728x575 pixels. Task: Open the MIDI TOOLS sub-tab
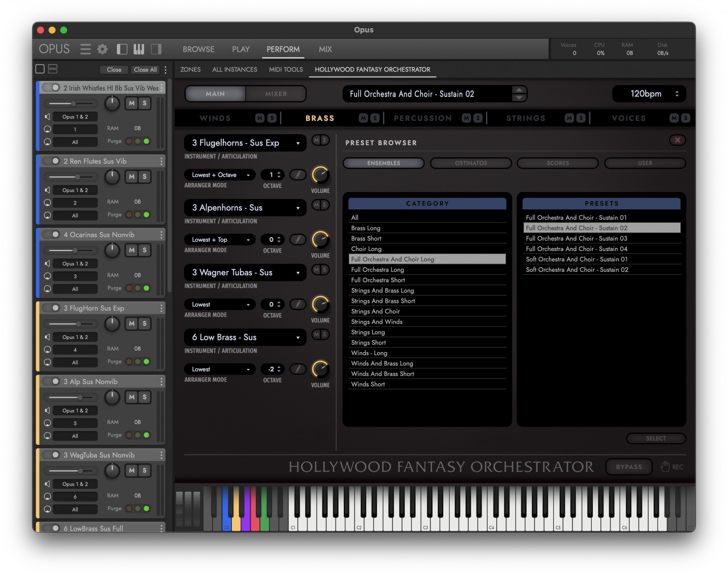tap(286, 70)
